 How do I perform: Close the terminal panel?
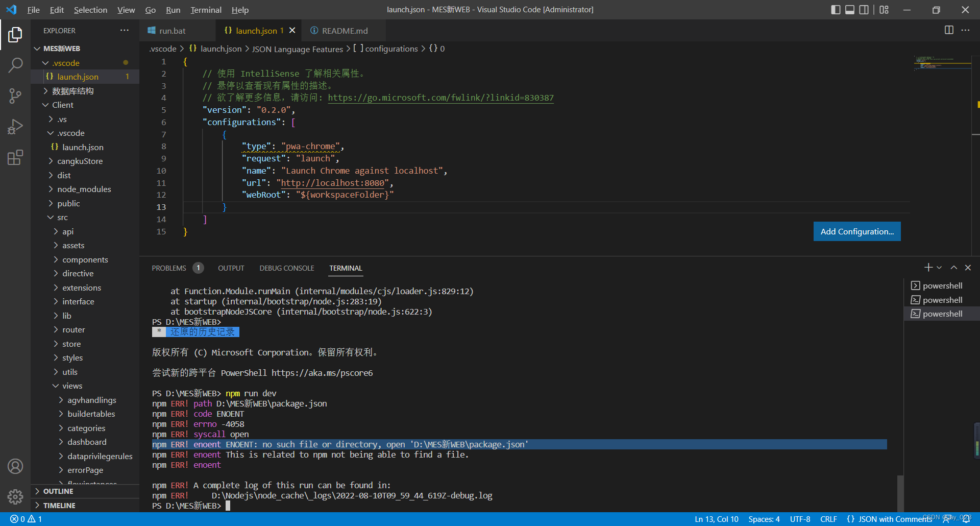pos(968,268)
